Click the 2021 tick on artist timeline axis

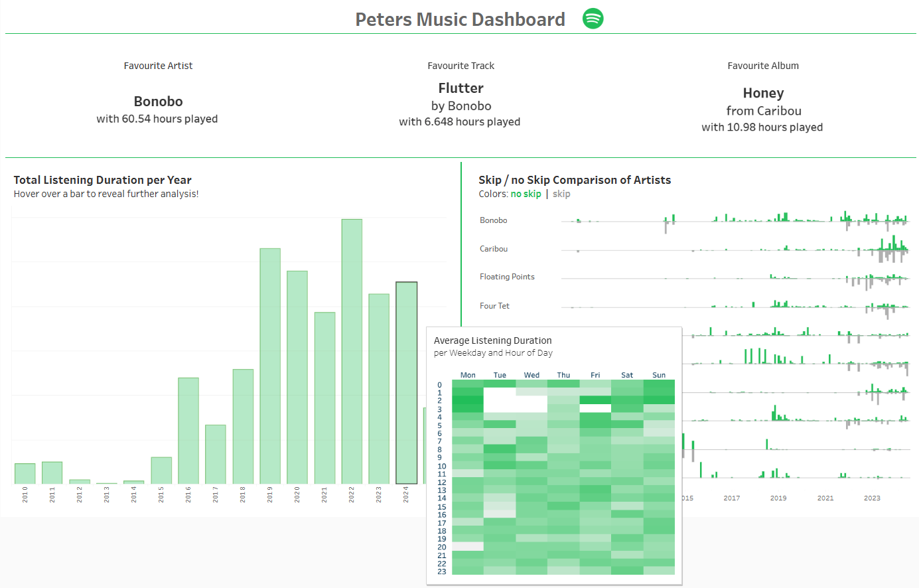coord(825,498)
